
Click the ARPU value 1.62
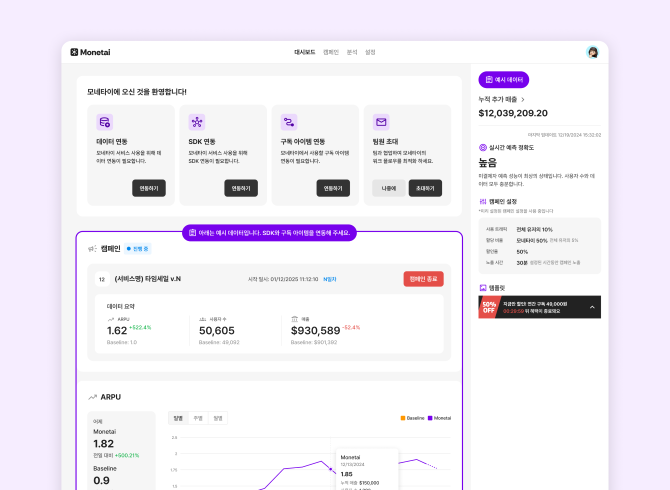click(x=117, y=331)
